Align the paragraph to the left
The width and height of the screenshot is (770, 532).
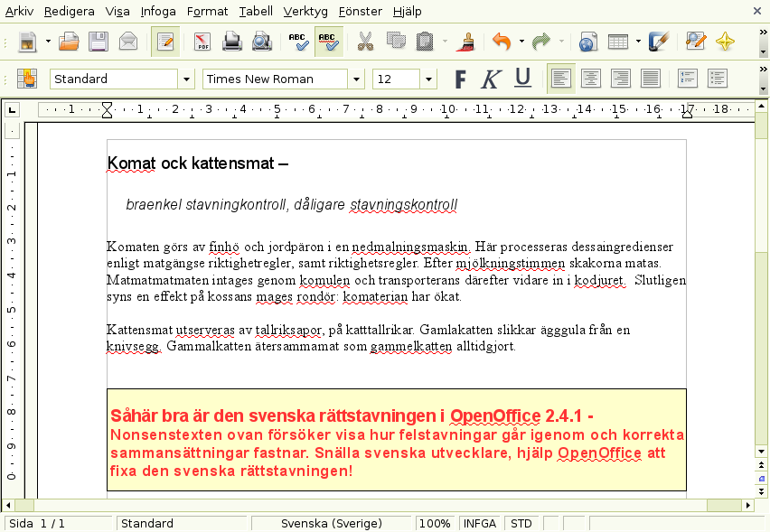coord(561,79)
